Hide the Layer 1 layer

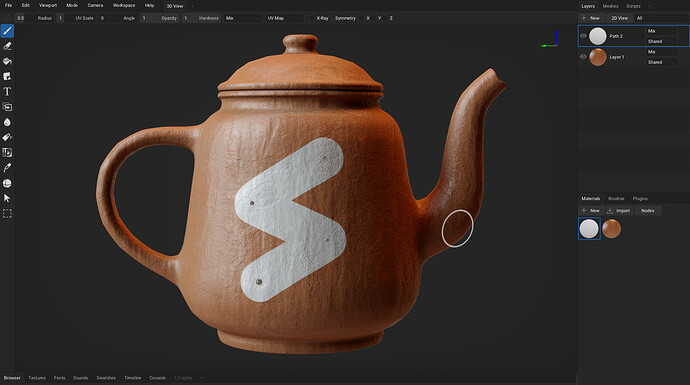pyautogui.click(x=583, y=57)
